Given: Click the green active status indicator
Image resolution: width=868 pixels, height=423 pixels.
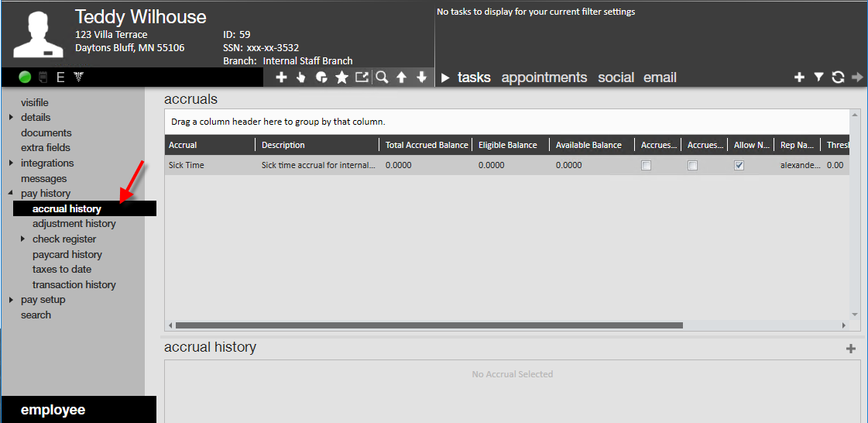Looking at the screenshot, I should pos(24,77).
